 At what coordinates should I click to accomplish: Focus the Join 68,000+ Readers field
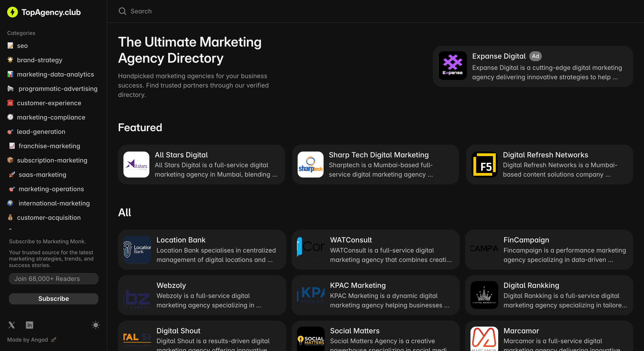(53, 278)
